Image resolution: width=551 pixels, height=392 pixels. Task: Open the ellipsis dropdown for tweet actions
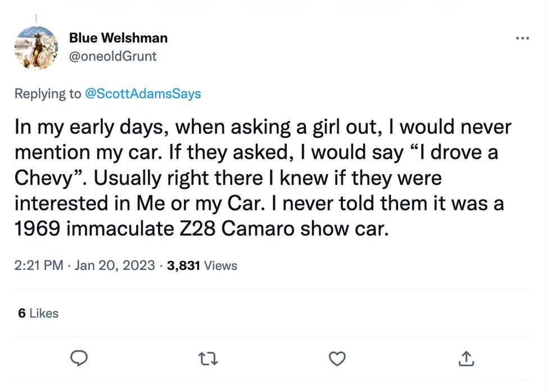point(522,38)
